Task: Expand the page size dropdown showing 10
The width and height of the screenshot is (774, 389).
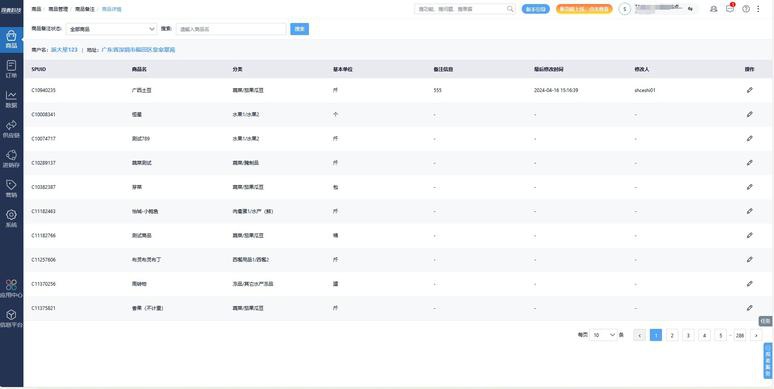Action: (x=604, y=335)
